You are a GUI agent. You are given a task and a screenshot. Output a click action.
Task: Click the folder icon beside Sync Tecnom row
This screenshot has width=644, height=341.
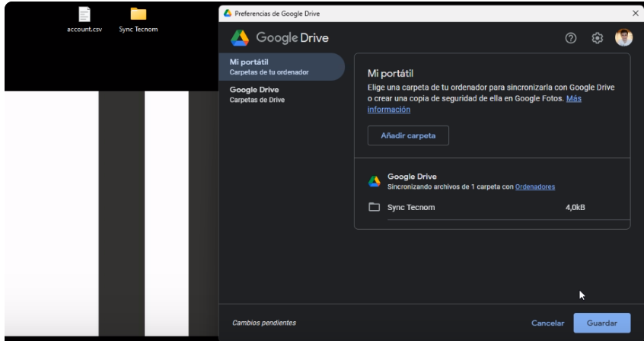pyautogui.click(x=374, y=206)
